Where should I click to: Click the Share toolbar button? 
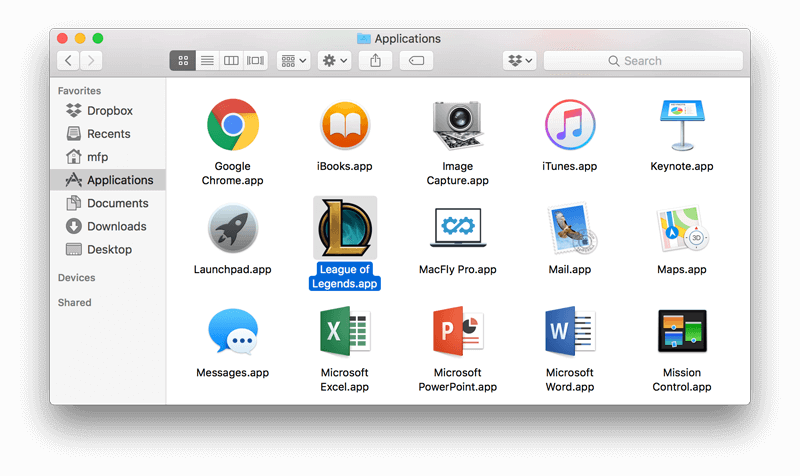click(375, 61)
